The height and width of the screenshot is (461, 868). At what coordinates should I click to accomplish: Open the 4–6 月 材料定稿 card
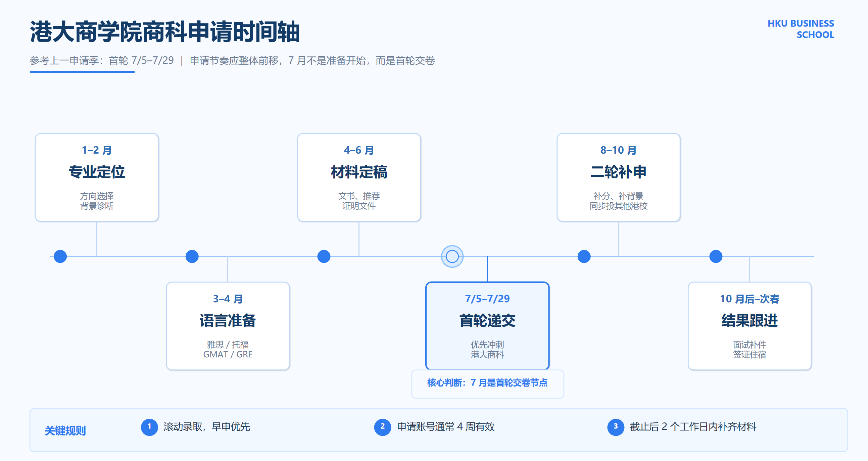pyautogui.click(x=359, y=177)
